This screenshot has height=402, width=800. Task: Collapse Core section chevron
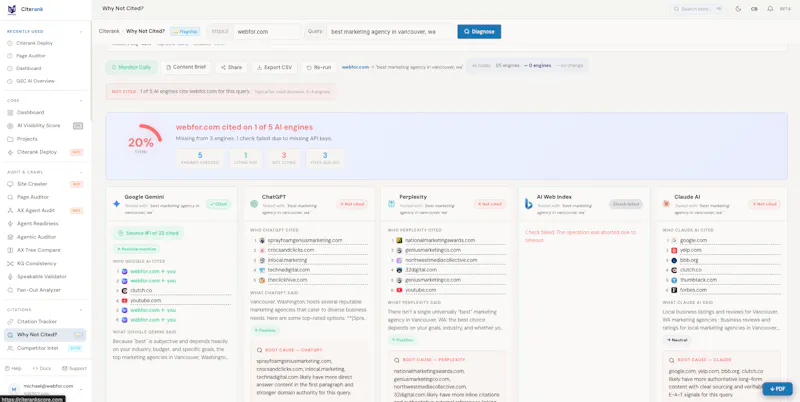click(x=81, y=100)
